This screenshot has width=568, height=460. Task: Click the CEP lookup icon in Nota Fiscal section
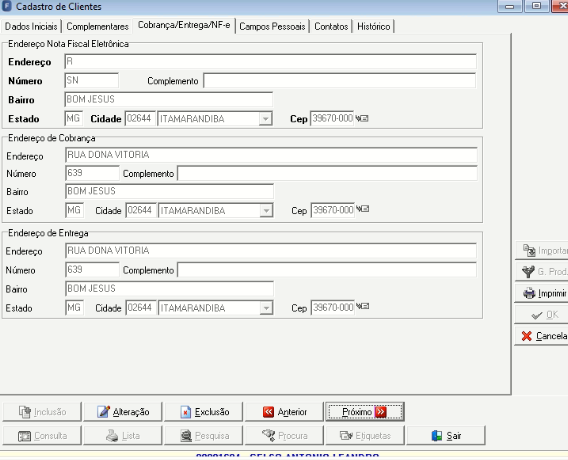coord(362,118)
